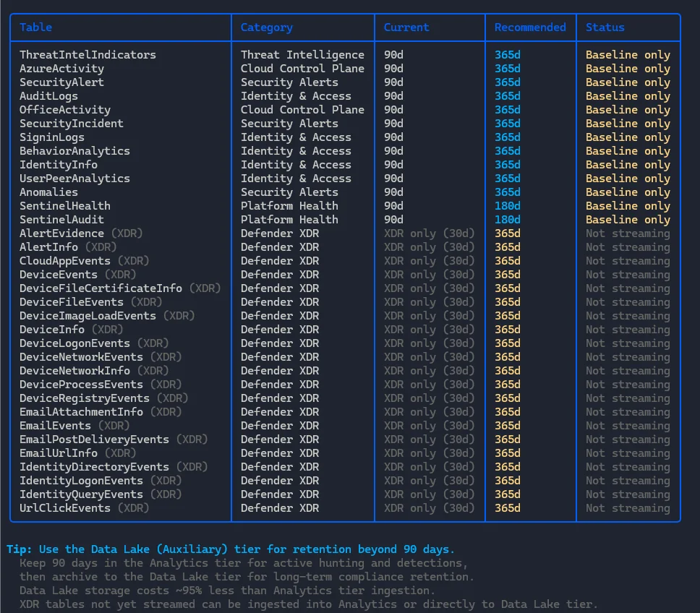Select the Status column header
Viewport: 700px width, 613px height.
point(605,27)
